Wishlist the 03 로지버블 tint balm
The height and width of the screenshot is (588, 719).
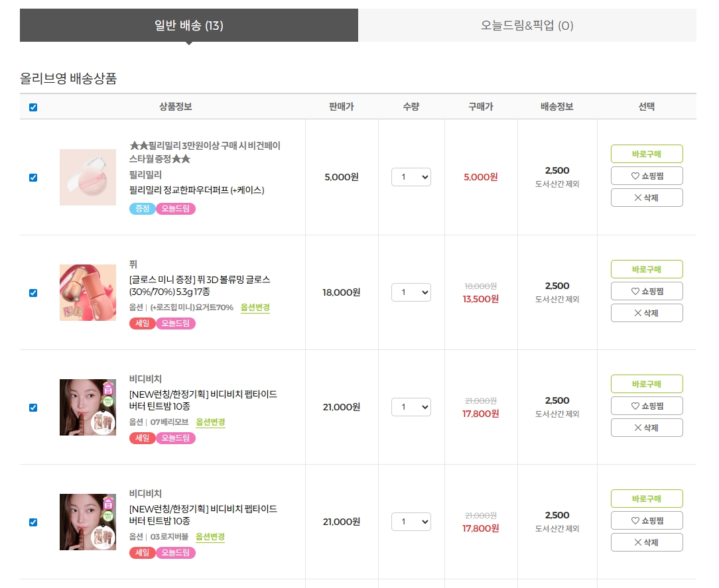[647, 520]
